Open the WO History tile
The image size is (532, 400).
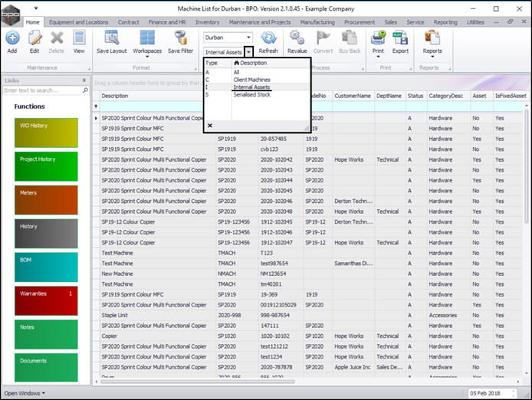pyautogui.click(x=46, y=133)
